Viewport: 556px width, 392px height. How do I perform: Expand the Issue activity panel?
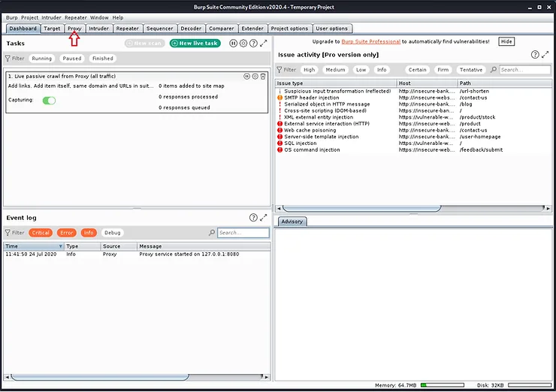tap(545, 55)
